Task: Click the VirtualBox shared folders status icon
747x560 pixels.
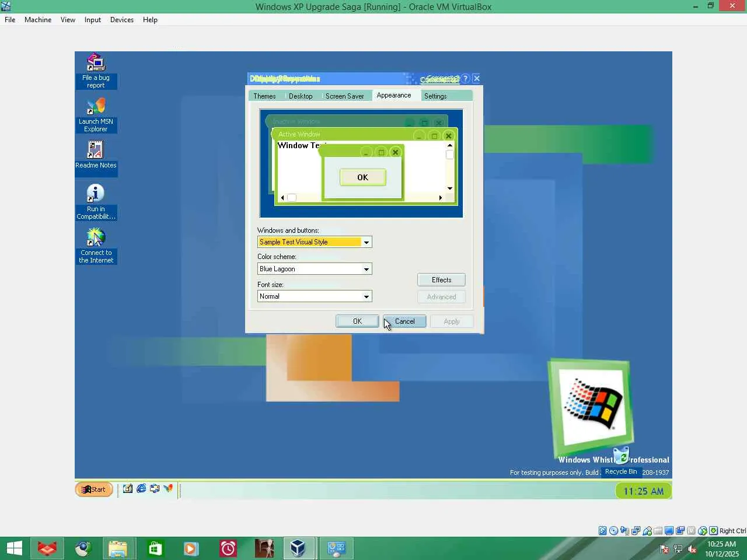Action: click(658, 531)
